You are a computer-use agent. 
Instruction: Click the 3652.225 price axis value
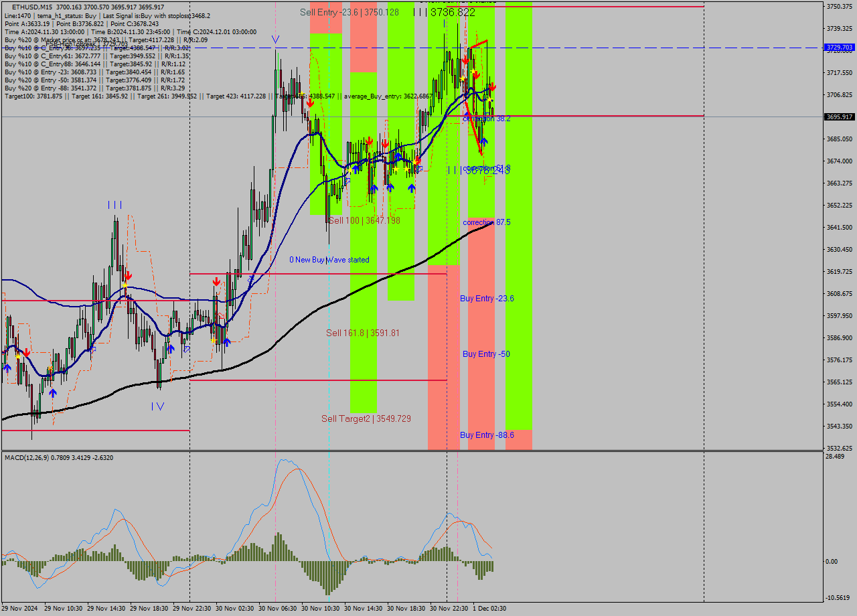840,205
